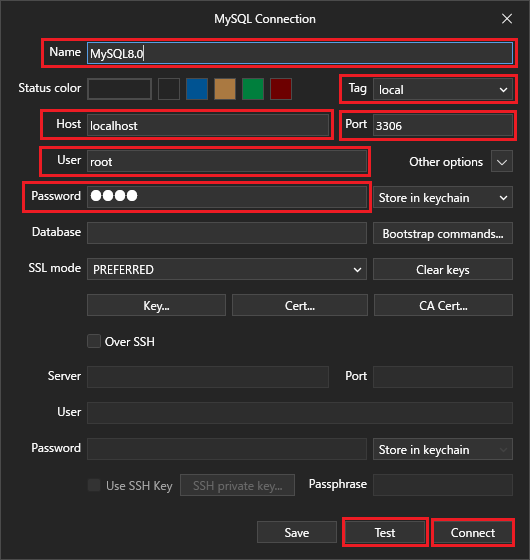Pick the dark red status color swatch
The width and height of the screenshot is (530, 560).
(281, 89)
